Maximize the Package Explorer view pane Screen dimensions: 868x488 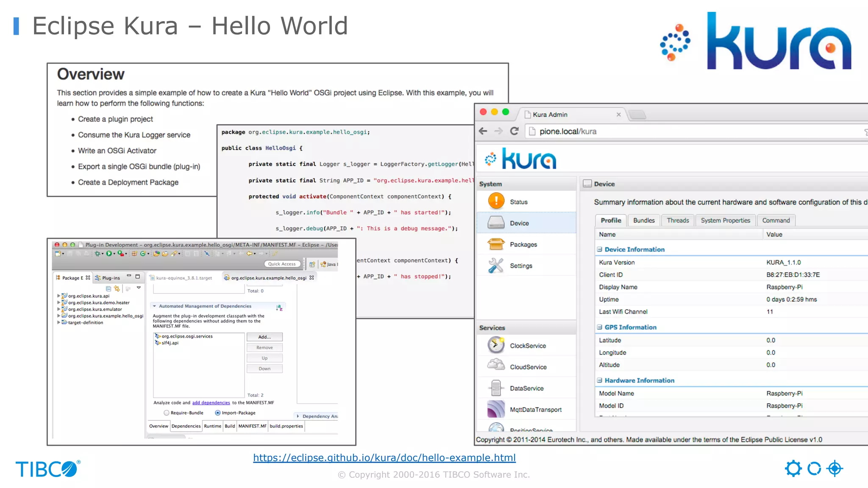pos(137,276)
